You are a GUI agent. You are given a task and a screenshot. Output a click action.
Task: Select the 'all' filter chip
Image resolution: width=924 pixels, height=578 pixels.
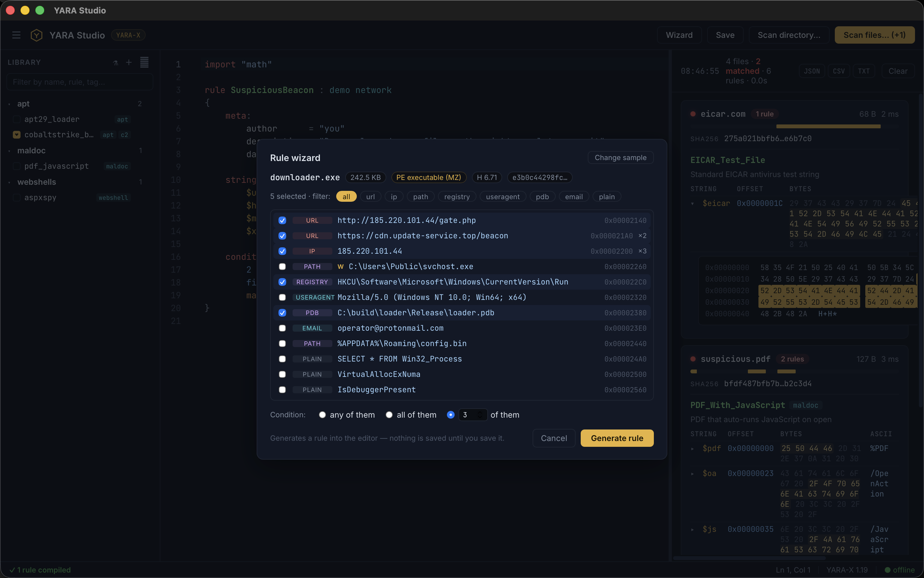(346, 197)
